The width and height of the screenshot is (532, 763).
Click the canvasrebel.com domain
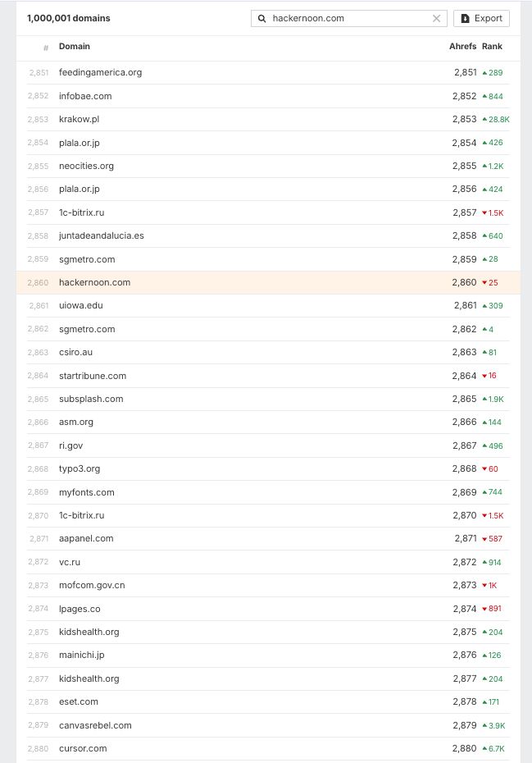[95, 725]
